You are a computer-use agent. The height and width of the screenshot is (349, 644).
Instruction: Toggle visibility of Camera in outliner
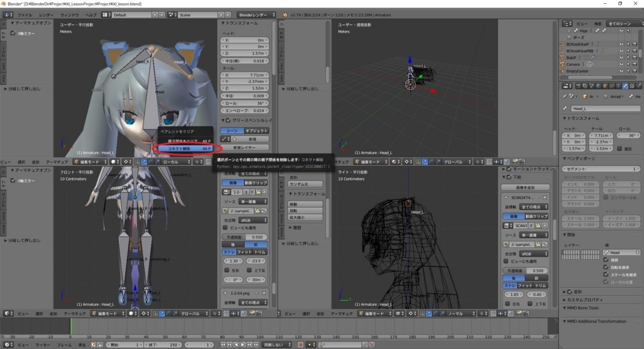[x=621, y=64]
